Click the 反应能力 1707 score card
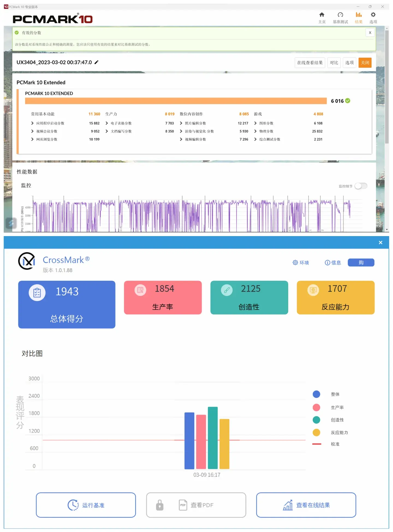The height and width of the screenshot is (532, 393). [336, 298]
